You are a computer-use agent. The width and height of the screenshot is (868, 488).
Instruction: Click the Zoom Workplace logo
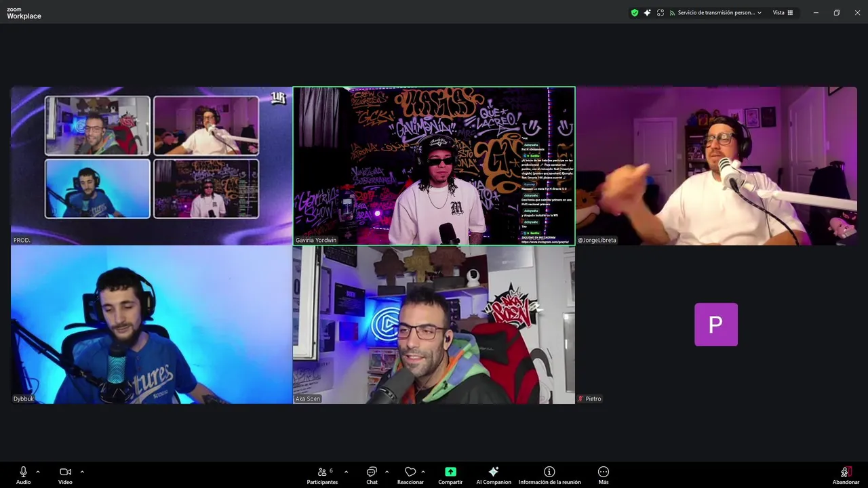[24, 13]
